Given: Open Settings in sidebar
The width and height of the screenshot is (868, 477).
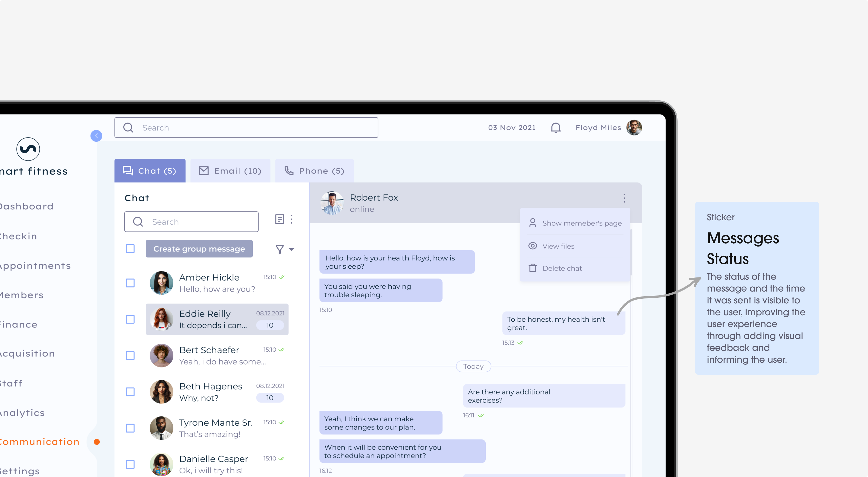Looking at the screenshot, I should click(x=20, y=471).
